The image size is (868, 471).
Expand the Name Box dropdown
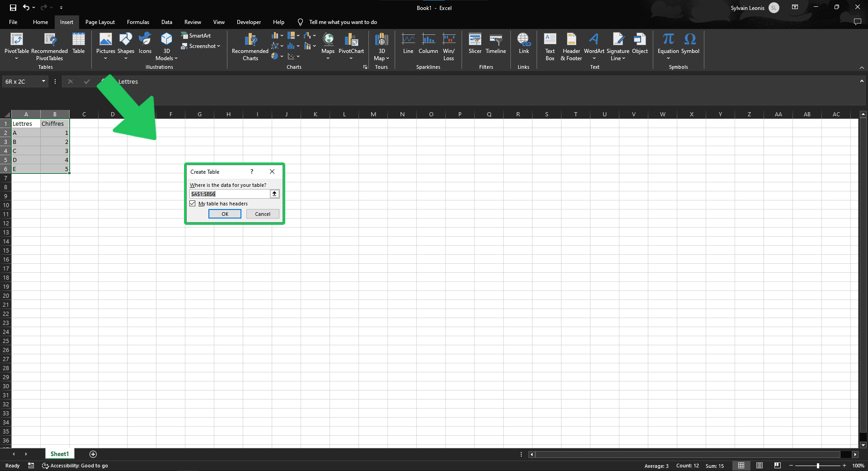43,81
